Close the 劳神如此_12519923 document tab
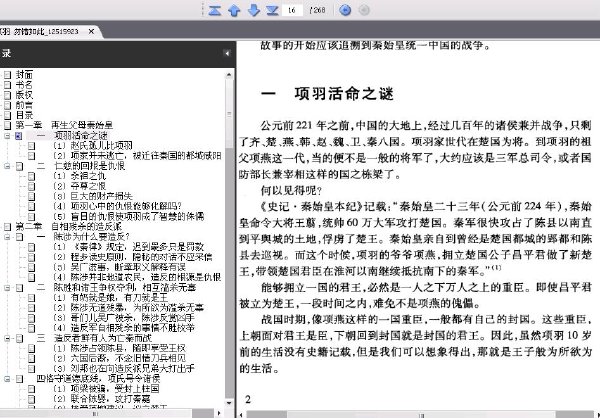The height and width of the screenshot is (418, 600). (x=91, y=31)
